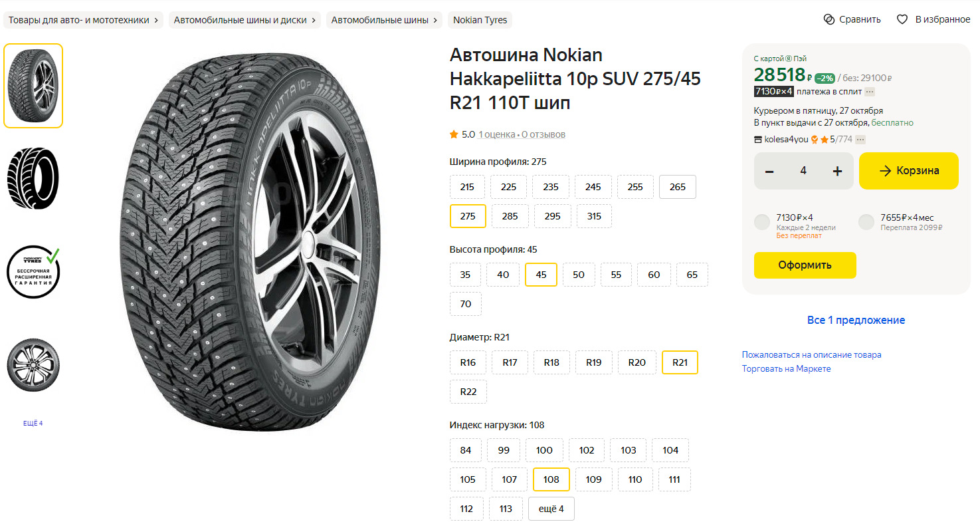The image size is (980, 524).
Task: Open the split payment info ellipsis
Action: pyautogui.click(x=870, y=92)
